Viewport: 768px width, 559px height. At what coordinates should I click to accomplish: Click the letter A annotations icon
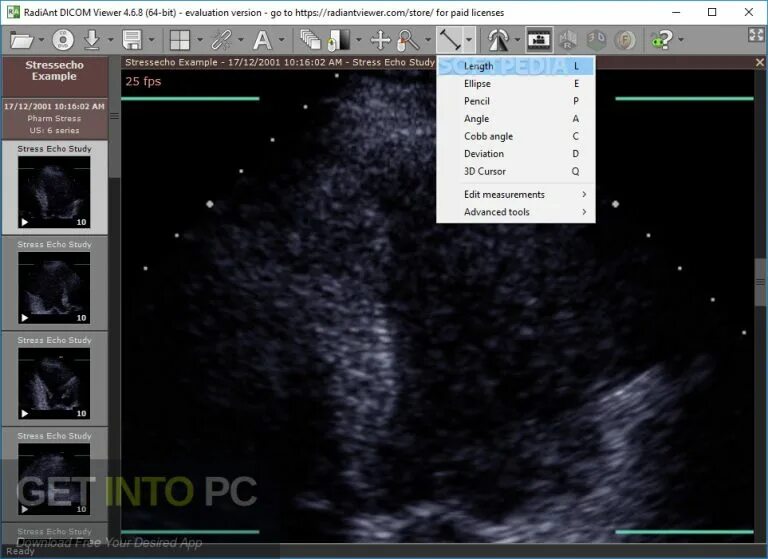tap(262, 40)
